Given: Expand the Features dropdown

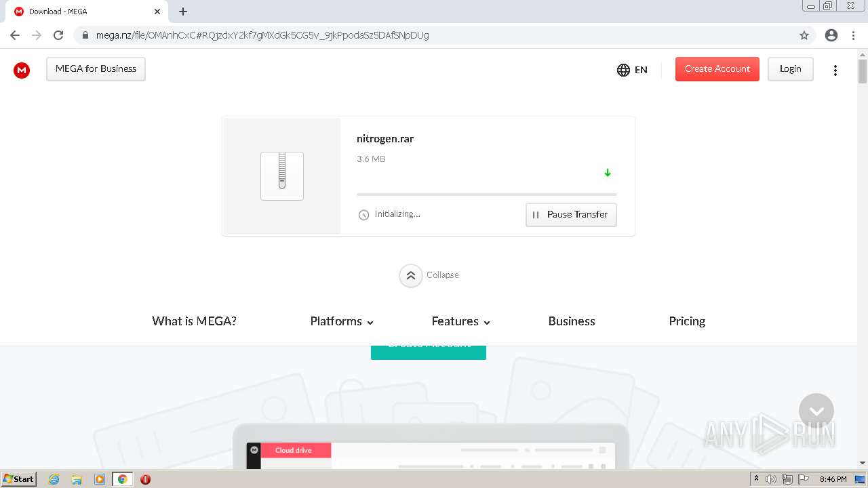Looking at the screenshot, I should click(461, 321).
